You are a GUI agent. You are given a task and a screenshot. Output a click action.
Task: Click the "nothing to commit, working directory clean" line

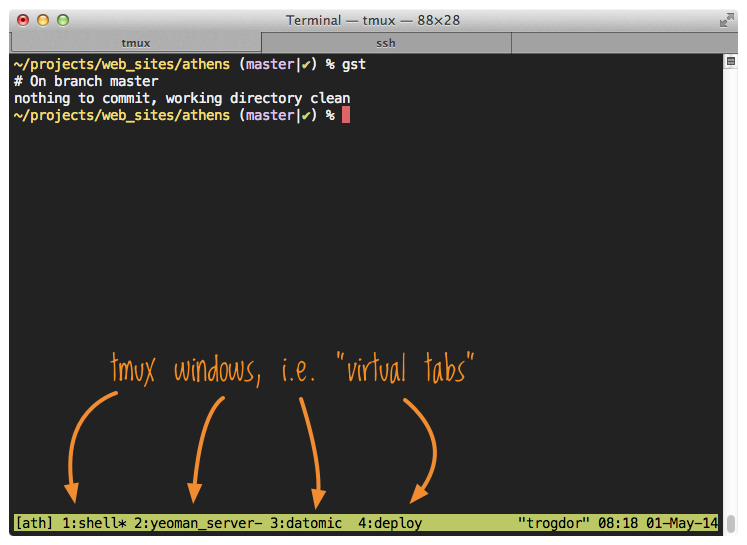point(182,99)
